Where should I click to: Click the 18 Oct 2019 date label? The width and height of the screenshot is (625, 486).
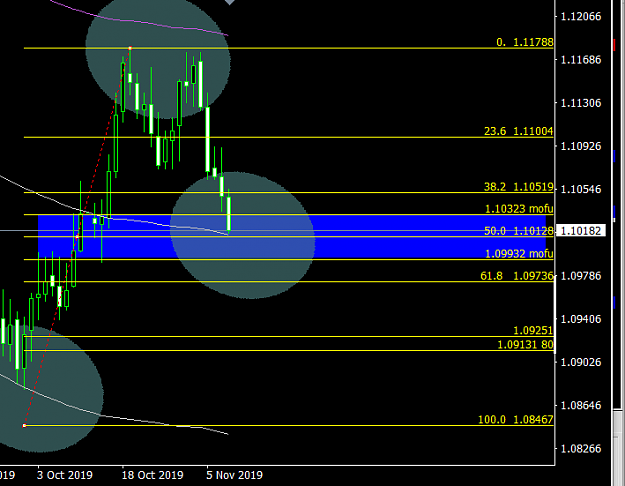tap(152, 475)
